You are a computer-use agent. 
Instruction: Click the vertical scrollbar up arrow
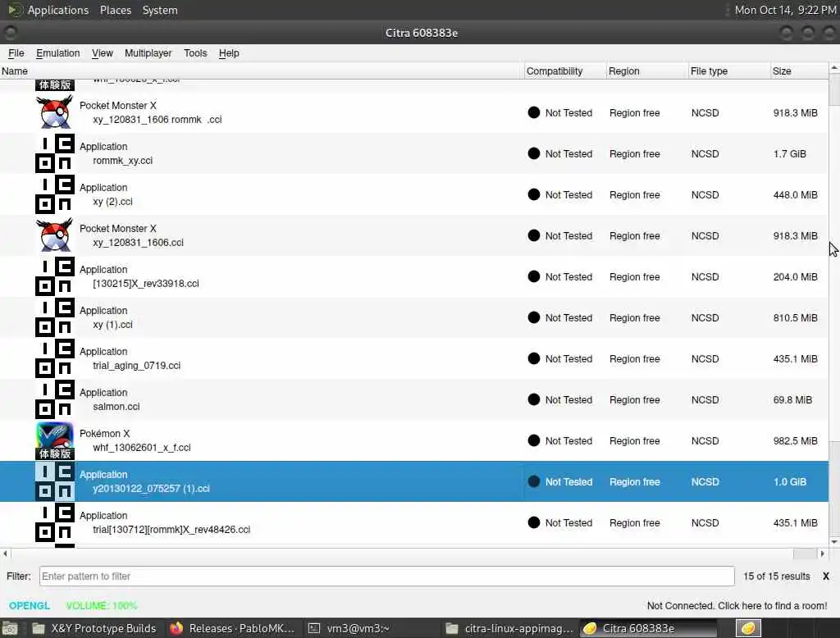pyautogui.click(x=834, y=68)
